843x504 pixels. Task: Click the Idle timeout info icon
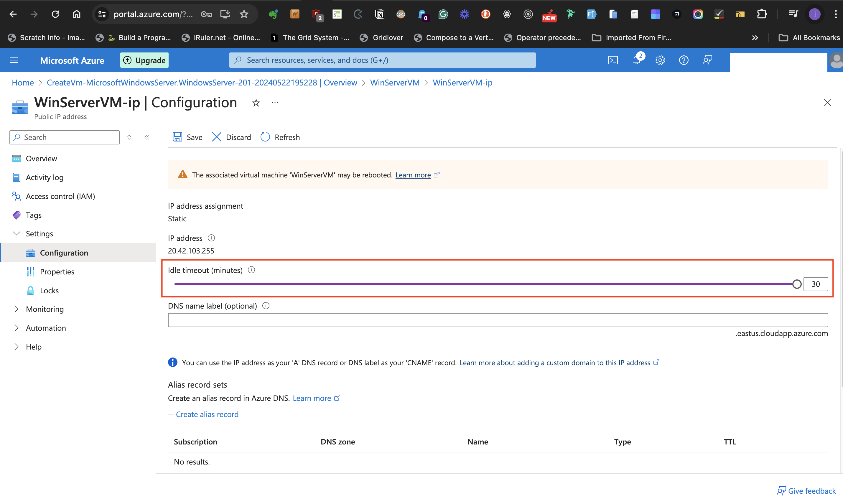pyautogui.click(x=251, y=270)
